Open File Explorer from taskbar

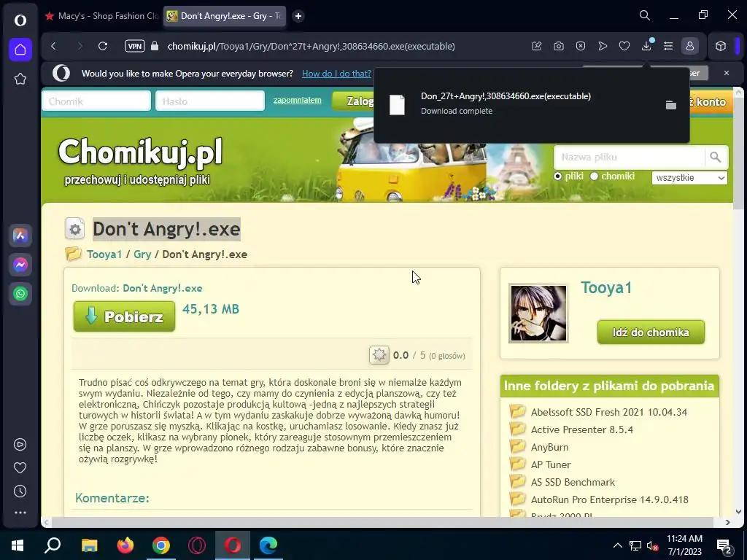[x=89, y=545]
